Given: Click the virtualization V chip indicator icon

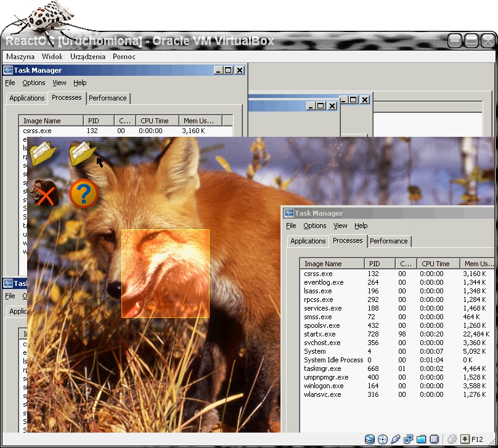Looking at the screenshot, I should click(434, 439).
